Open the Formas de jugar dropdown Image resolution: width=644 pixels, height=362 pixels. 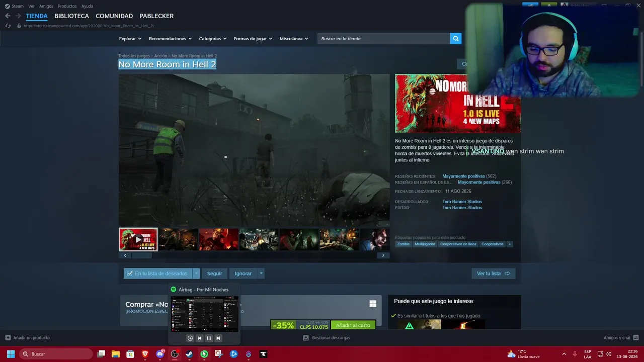pos(253,39)
